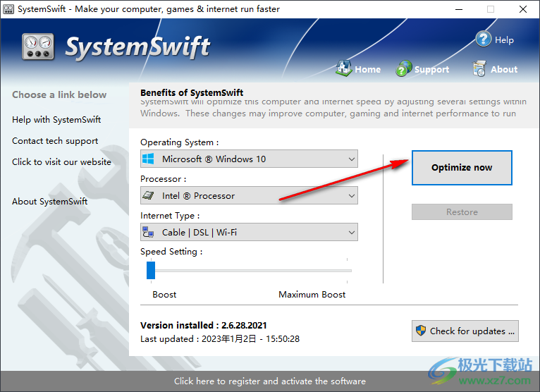The image size is (540, 392).
Task: Click the Help question mark icon
Action: point(483,39)
